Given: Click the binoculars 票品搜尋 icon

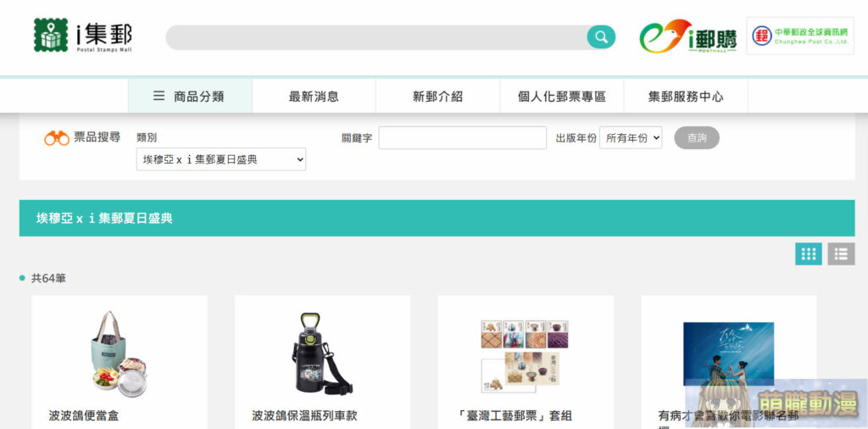Looking at the screenshot, I should point(57,138).
